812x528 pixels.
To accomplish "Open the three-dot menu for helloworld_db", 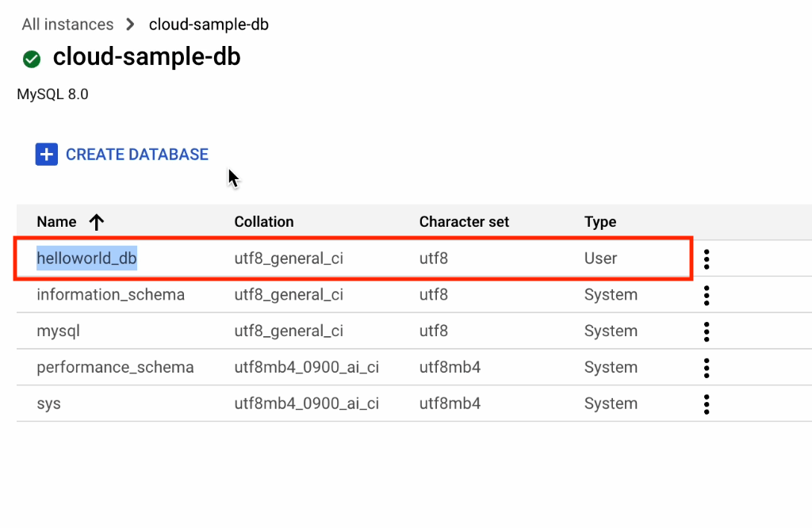I will [707, 259].
